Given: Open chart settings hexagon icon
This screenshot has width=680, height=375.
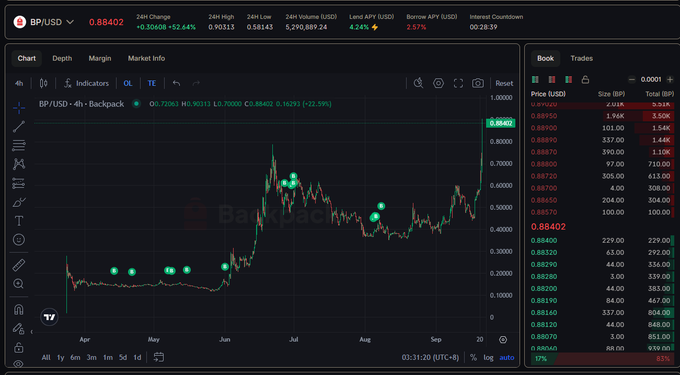Looking at the screenshot, I should tap(438, 83).
